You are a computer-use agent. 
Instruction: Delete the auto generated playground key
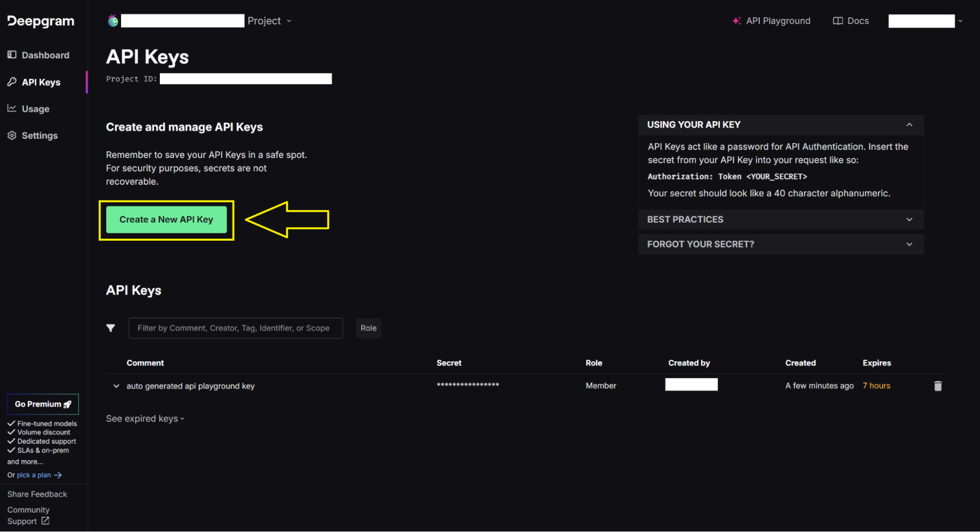click(937, 386)
